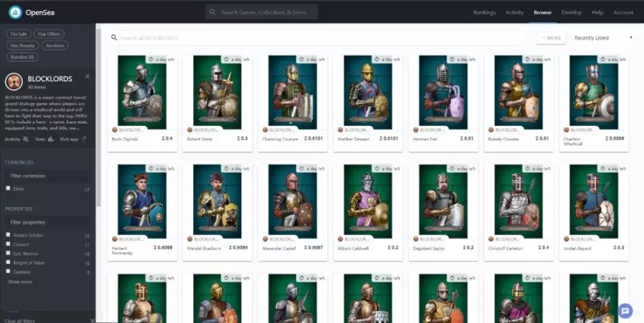Image resolution: width=644 pixels, height=323 pixels.
Task: Filter by the Auctions pill button
Action: click(55, 45)
